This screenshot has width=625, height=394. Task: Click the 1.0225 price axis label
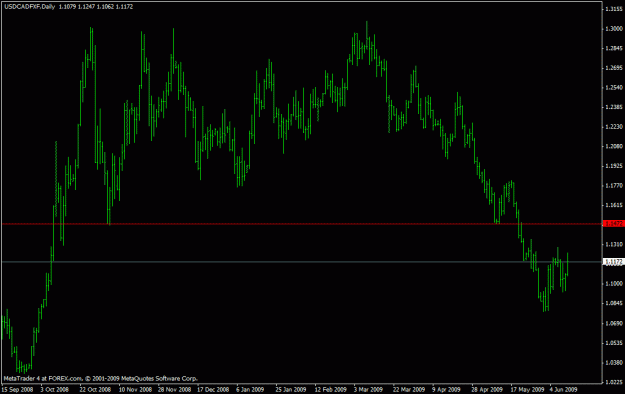click(x=615, y=382)
